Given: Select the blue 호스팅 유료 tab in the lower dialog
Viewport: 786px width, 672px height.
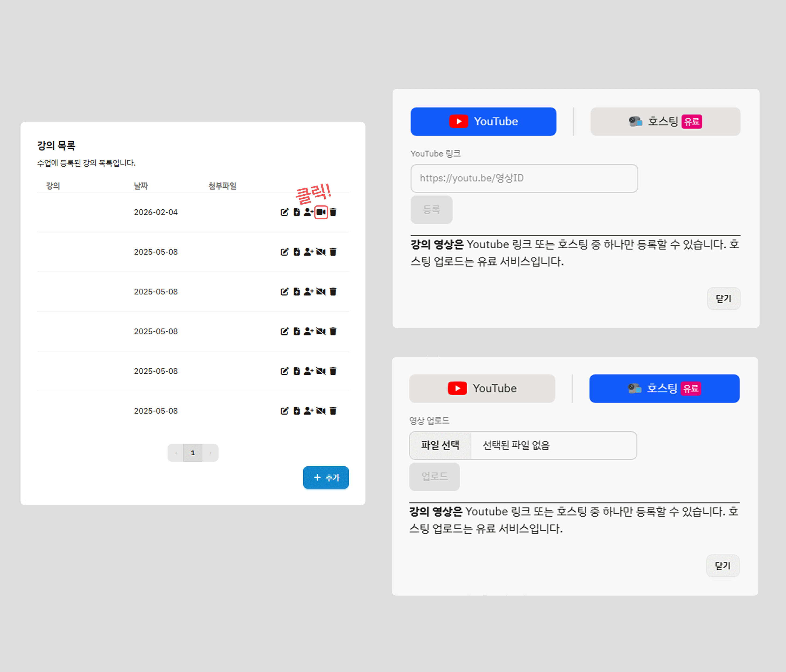Looking at the screenshot, I should pyautogui.click(x=664, y=388).
